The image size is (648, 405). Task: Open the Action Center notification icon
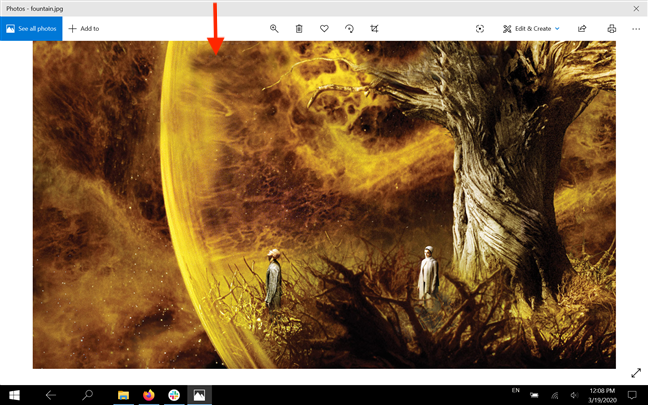[632, 395]
